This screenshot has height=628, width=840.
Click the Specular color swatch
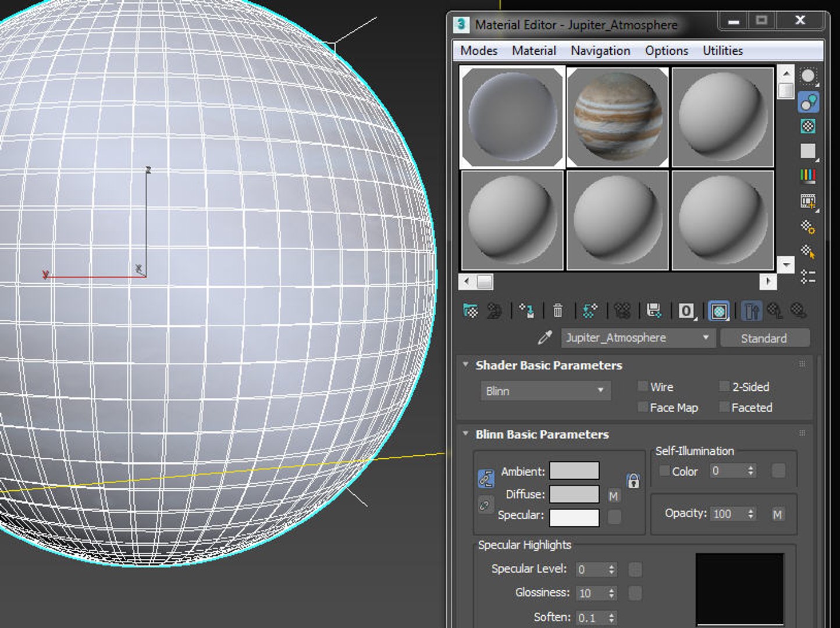click(574, 517)
